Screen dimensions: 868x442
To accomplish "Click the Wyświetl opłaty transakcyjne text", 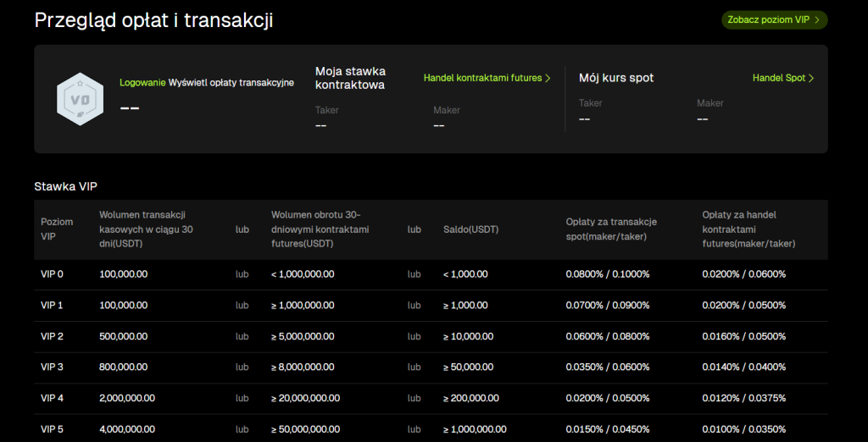I will tap(231, 82).
